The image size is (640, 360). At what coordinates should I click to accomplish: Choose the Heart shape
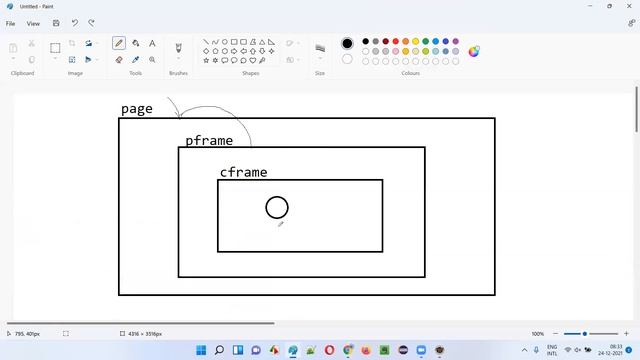[253, 60]
